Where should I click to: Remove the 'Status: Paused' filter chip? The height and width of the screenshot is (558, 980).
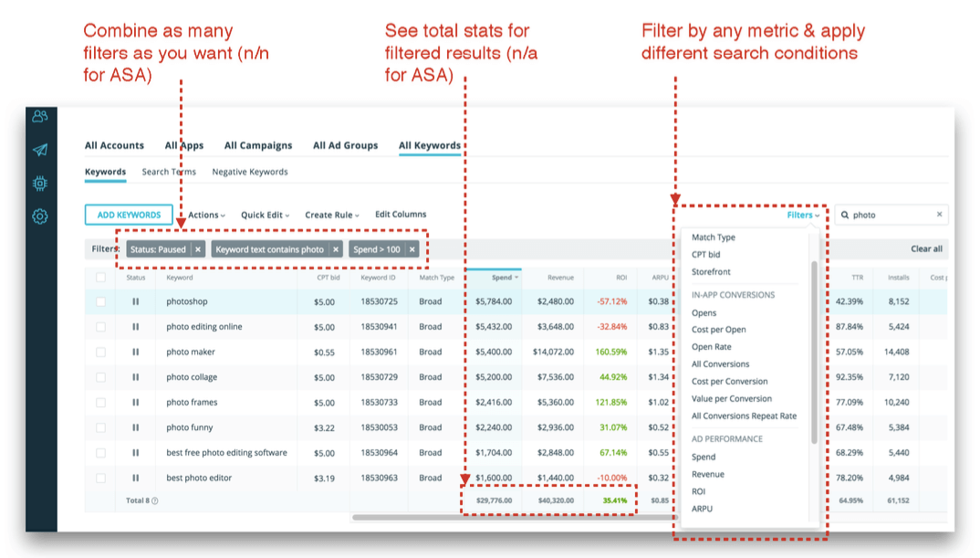[x=198, y=249]
